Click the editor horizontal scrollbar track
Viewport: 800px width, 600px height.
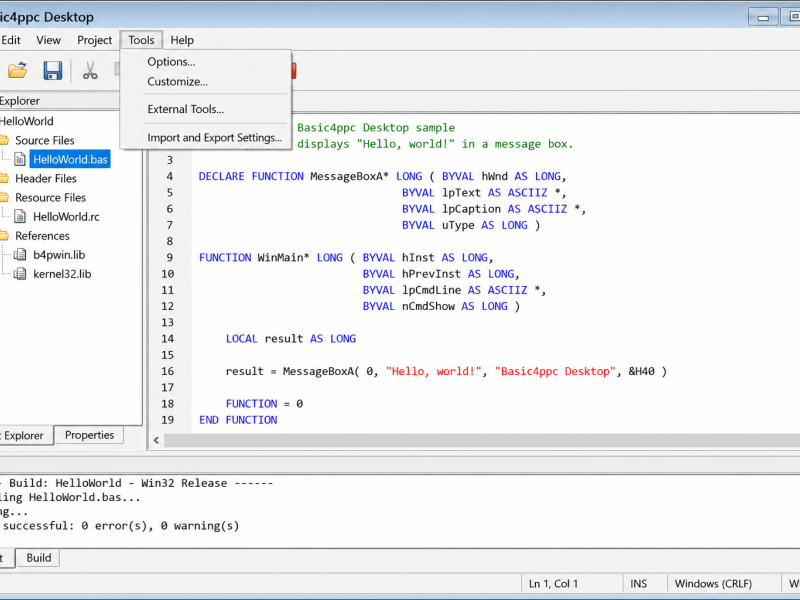coord(482,440)
